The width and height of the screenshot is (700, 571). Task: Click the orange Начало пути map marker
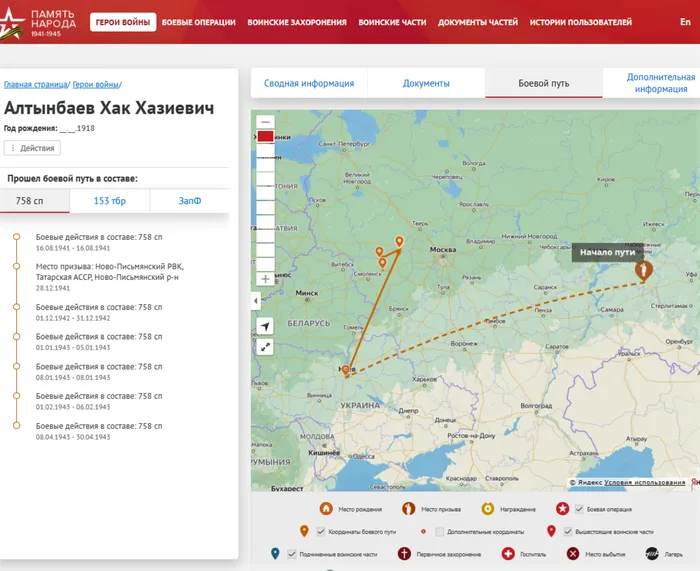tap(645, 270)
